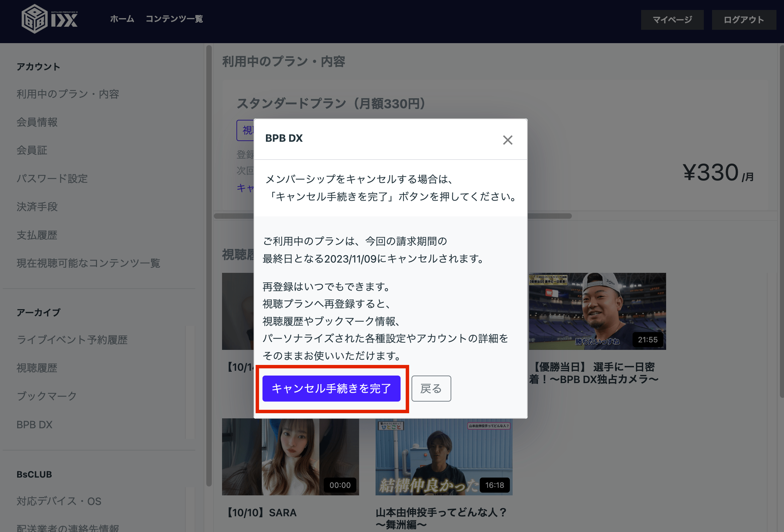This screenshot has width=784, height=532.
Task: Click the 戻る button in dialog
Action: point(431,389)
